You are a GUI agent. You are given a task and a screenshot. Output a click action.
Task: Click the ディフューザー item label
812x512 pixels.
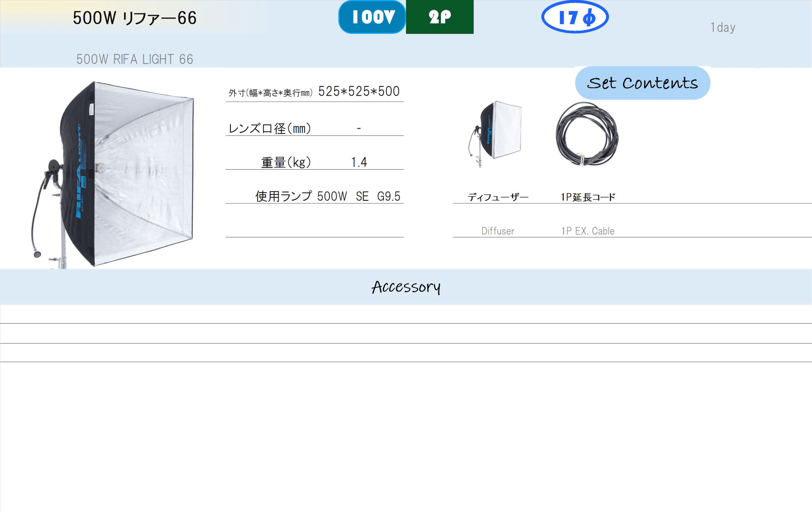[x=498, y=197]
